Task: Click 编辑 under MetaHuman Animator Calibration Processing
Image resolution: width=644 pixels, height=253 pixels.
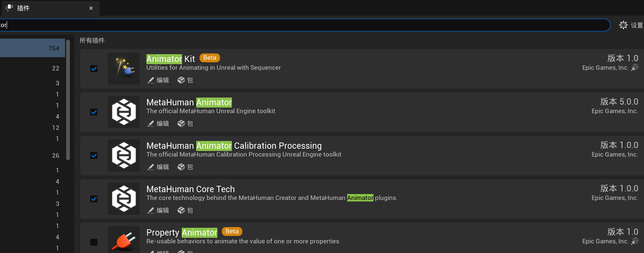Action: click(x=158, y=167)
